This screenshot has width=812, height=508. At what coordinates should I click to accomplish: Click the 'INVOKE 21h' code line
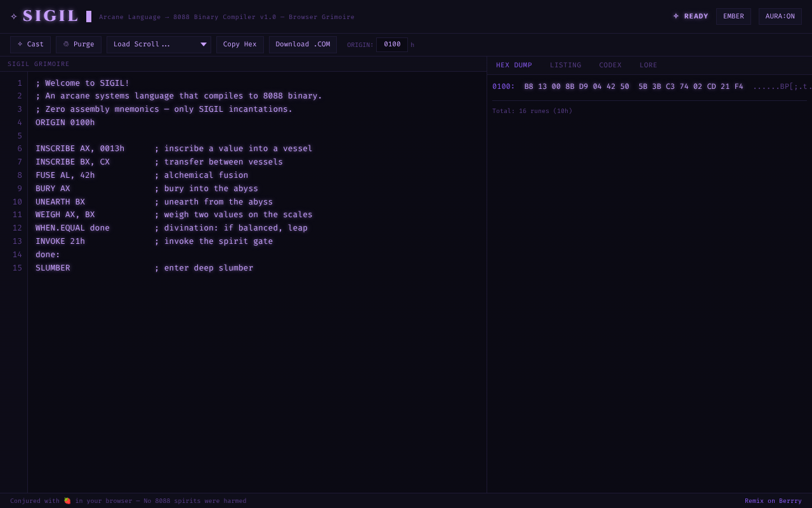(x=60, y=241)
